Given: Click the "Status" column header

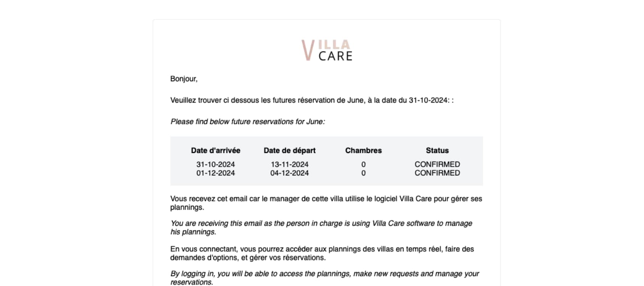Looking at the screenshot, I should pos(437,151).
